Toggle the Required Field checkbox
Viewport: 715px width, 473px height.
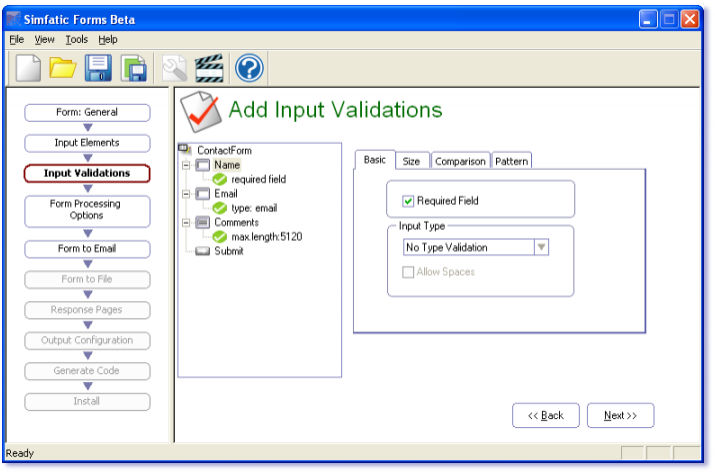tap(408, 201)
